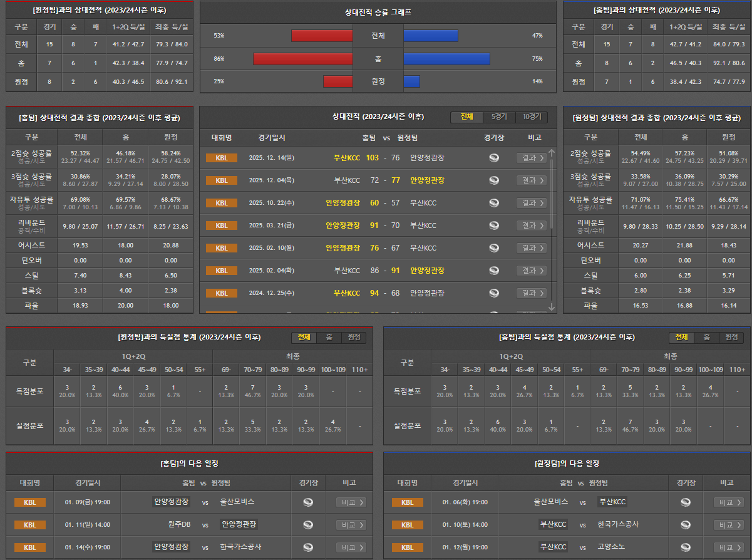This screenshot has height=560, width=752.
Task: Click stadium icon for 부산KCC vs 고양소노 game
Action: [x=686, y=547]
